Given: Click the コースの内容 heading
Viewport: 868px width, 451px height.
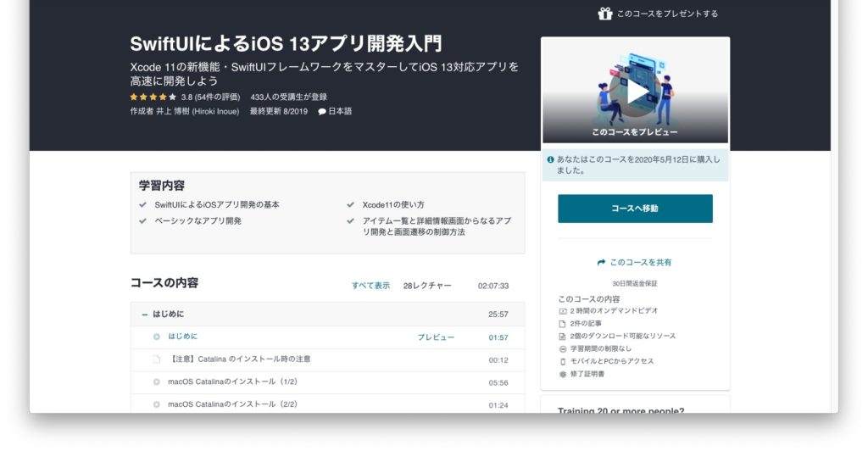Looking at the screenshot, I should pyautogui.click(x=164, y=283).
